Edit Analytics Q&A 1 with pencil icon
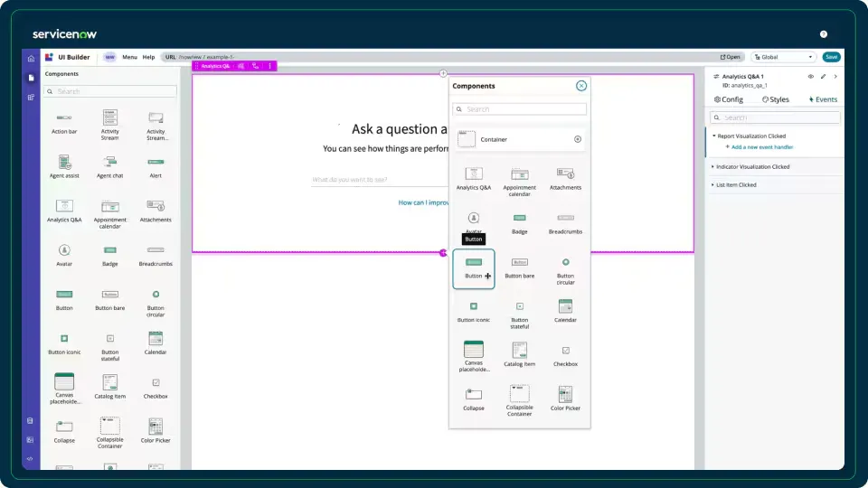This screenshot has height=488, width=868. [x=823, y=77]
